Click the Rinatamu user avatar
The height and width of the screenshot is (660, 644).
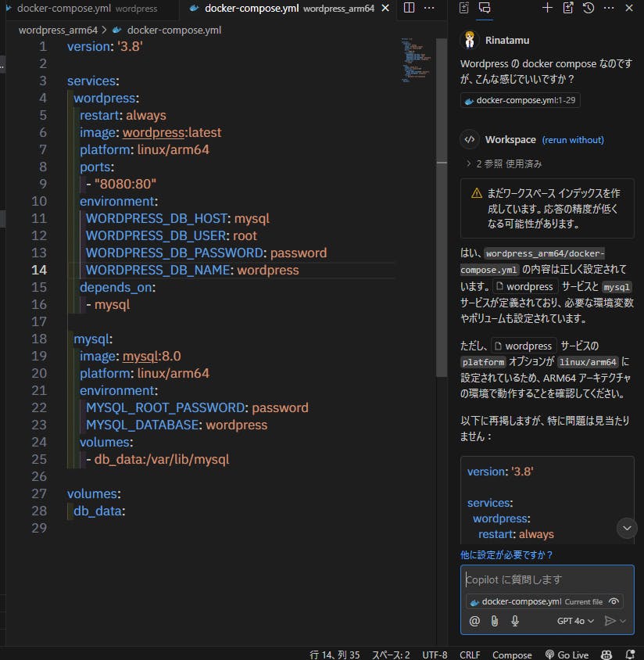tap(470, 40)
